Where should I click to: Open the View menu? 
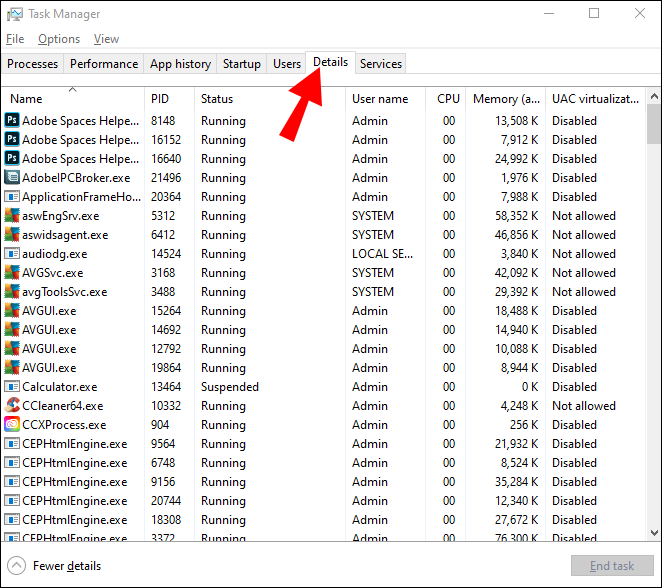[x=106, y=39]
